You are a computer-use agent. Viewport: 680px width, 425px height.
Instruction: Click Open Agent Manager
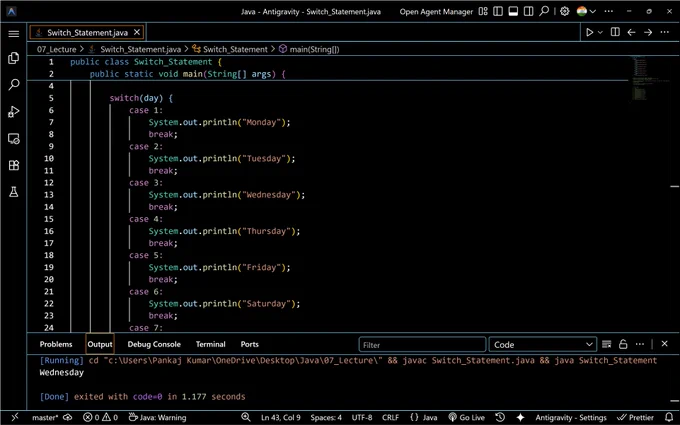pos(436,12)
